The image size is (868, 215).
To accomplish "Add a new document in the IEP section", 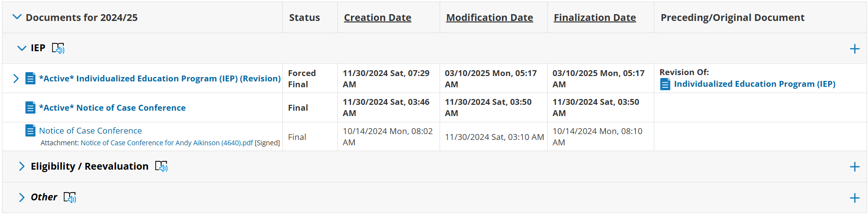I will [854, 49].
